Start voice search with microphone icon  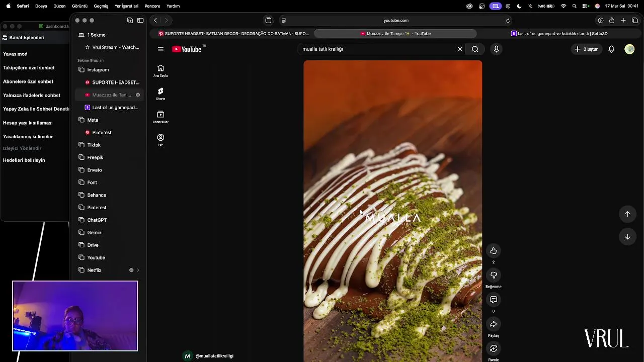pos(496,49)
